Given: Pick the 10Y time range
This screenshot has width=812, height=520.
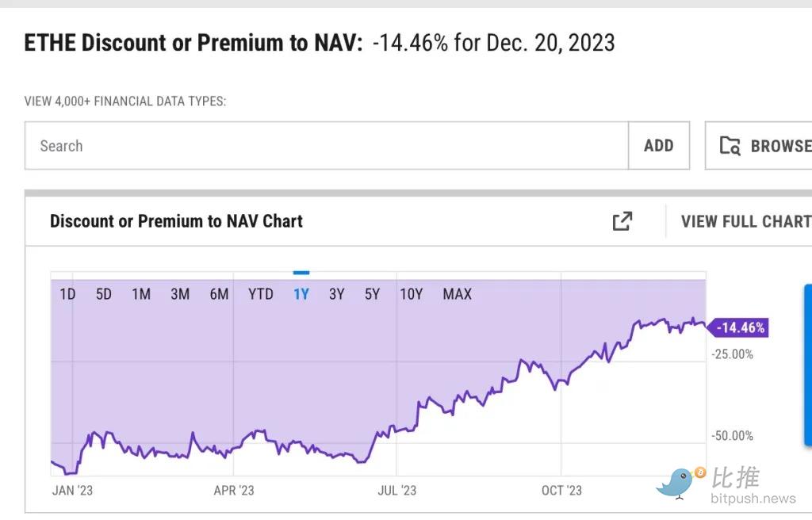Looking at the screenshot, I should coord(412,294).
